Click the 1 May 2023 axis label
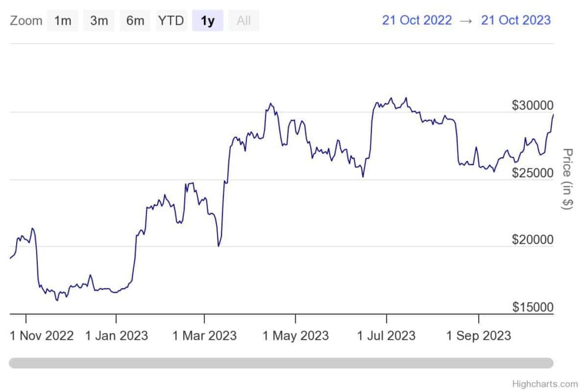This screenshot has width=588, height=392. (x=296, y=336)
